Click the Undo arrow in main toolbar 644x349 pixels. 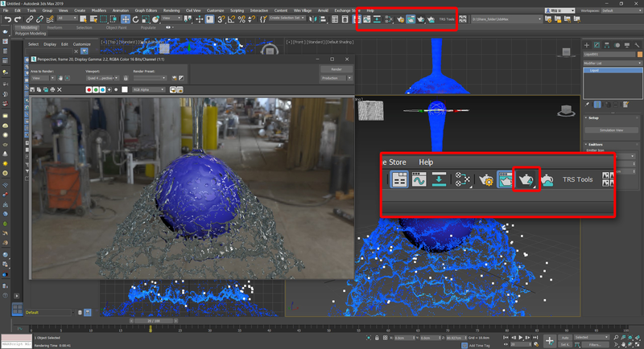[x=7, y=18]
